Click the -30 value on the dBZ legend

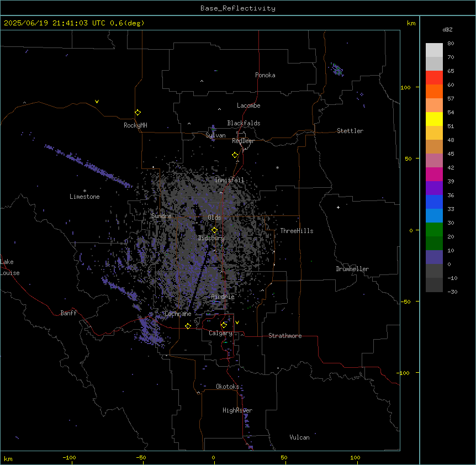click(452, 292)
